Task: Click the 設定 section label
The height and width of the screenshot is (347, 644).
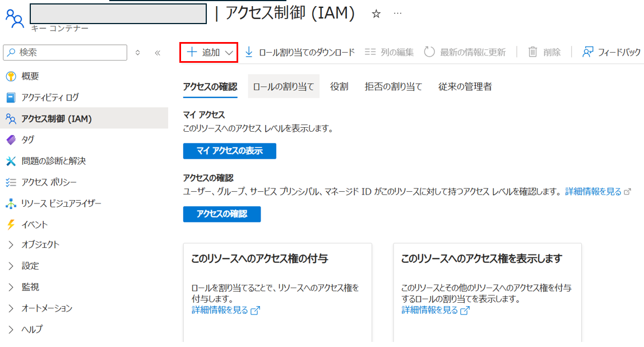Action: (x=30, y=266)
